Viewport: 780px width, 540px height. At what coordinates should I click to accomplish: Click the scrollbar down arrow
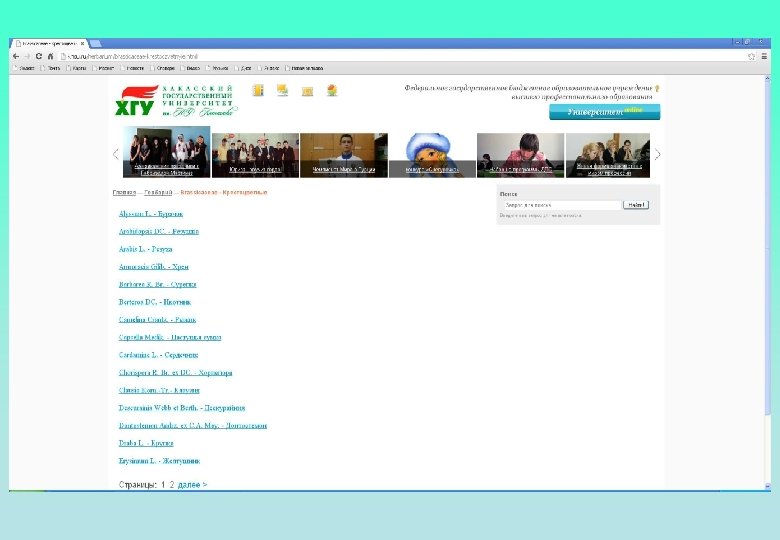click(x=767, y=486)
